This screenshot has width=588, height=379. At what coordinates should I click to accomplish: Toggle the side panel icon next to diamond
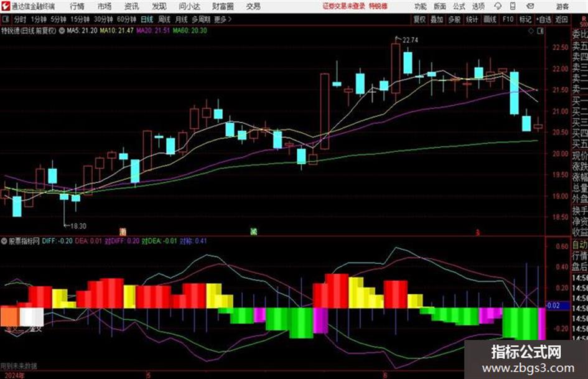[540, 31]
